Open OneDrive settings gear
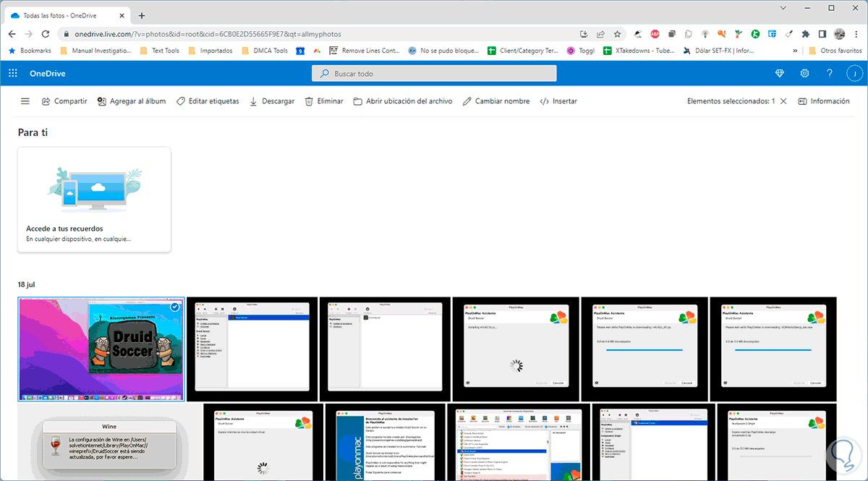 (x=804, y=74)
